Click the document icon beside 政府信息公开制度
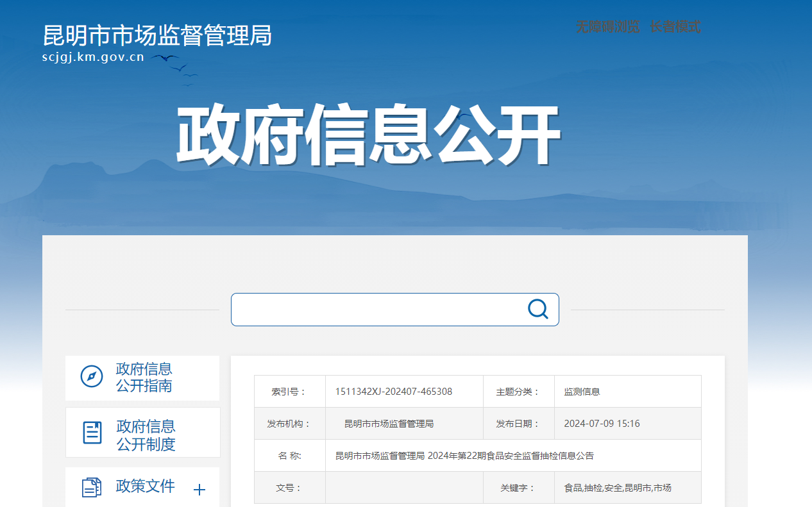Screen dimensions: 812x507 pos(92,433)
